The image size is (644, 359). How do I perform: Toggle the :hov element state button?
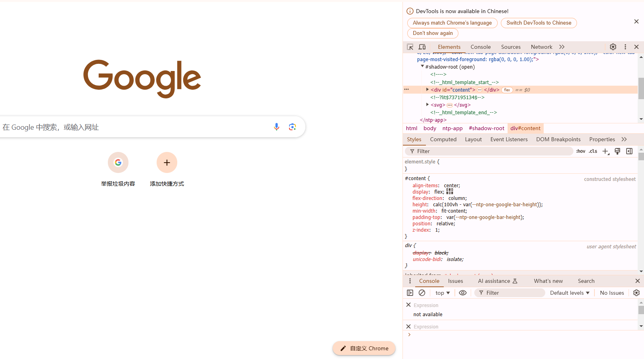pos(581,151)
